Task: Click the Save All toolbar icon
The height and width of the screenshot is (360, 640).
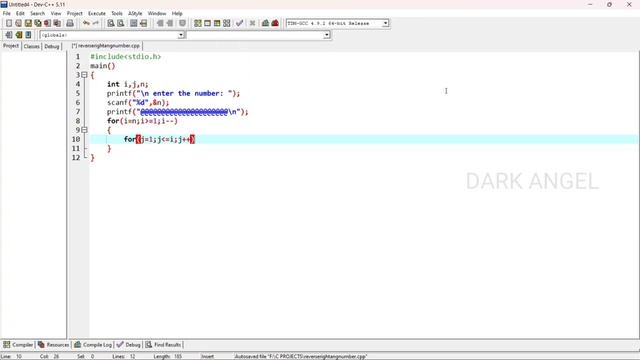Action: point(38,23)
